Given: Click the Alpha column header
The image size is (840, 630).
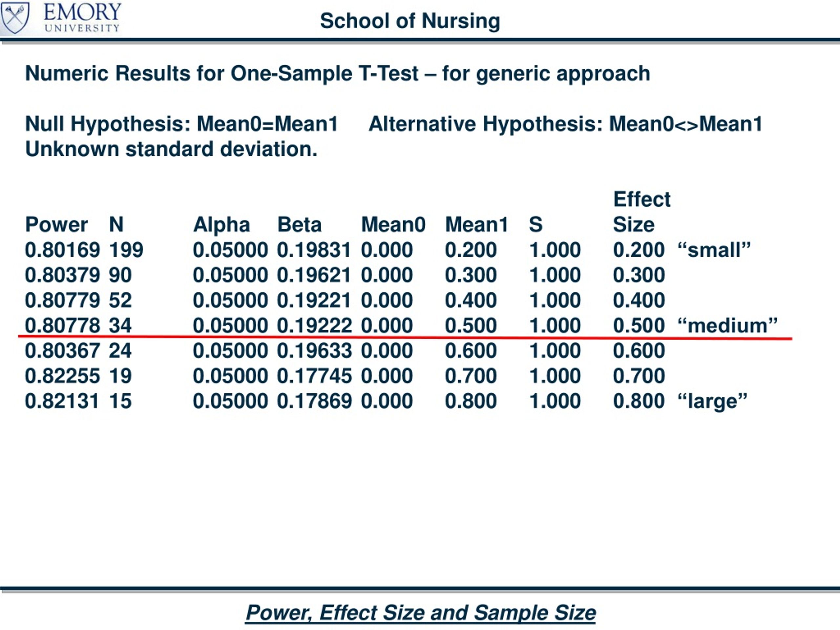Looking at the screenshot, I should point(221,224).
